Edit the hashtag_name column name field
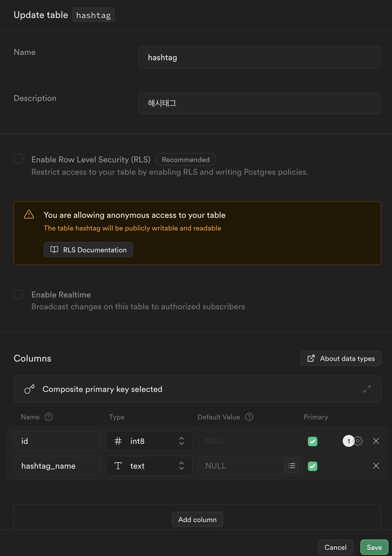The width and height of the screenshot is (392, 556). (x=57, y=466)
